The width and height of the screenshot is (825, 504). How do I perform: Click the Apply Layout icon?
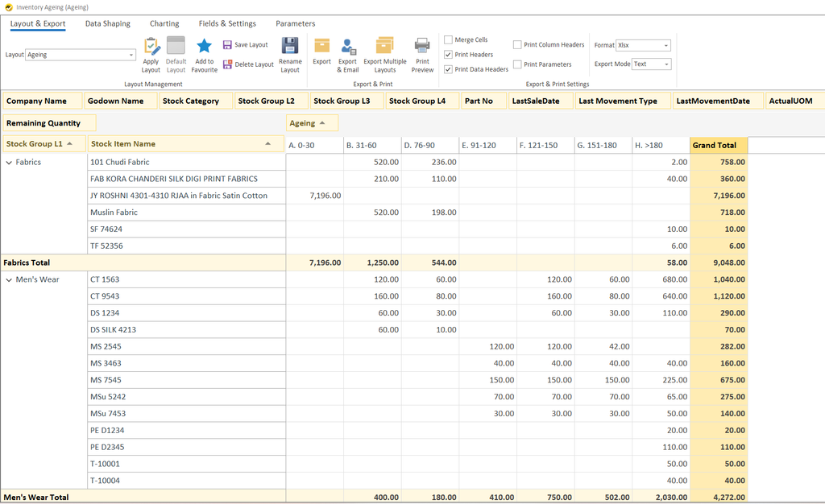pos(151,46)
